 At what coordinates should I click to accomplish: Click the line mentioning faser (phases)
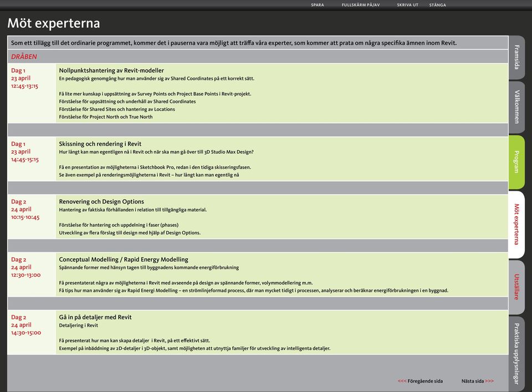point(119,225)
